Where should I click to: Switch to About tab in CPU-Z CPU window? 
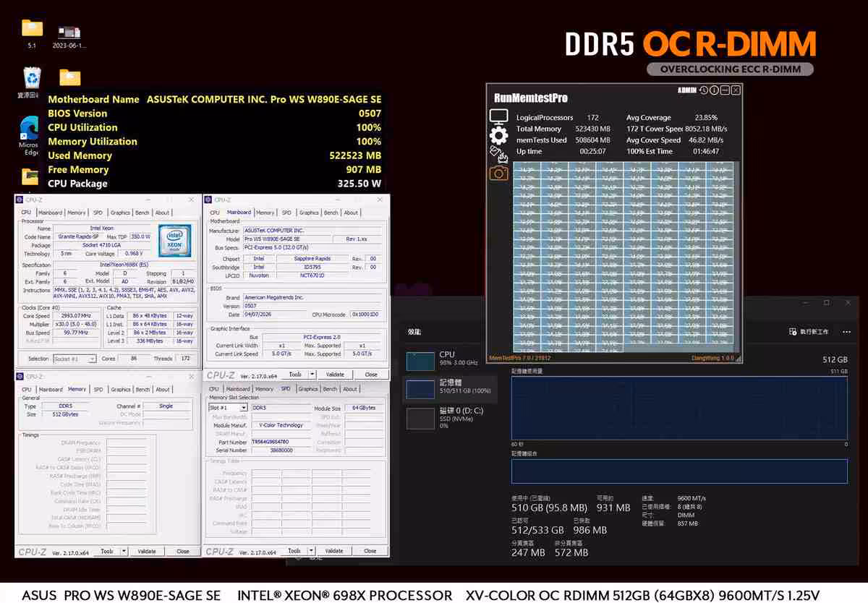tap(163, 213)
